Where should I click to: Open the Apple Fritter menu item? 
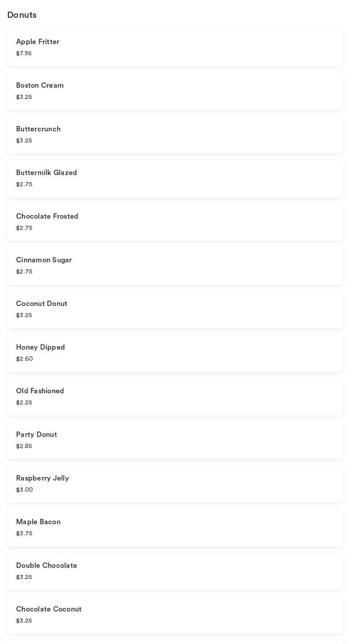[175, 48]
